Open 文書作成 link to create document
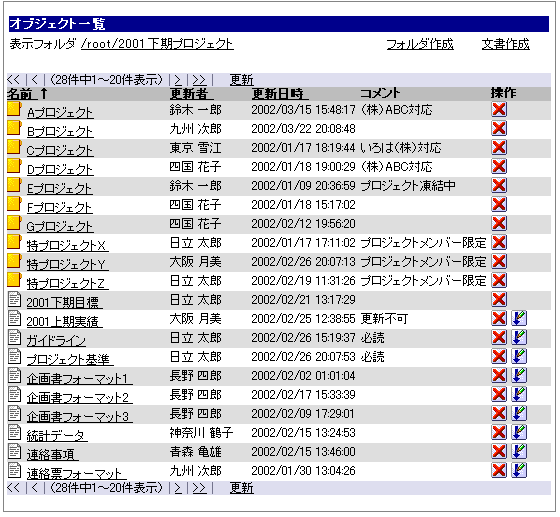Screen dimensions: 560x517 tap(505, 44)
